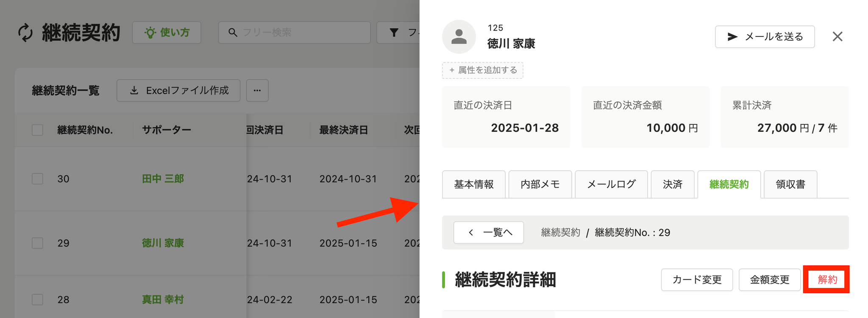Open the three-dot more options menu
This screenshot has width=868, height=318.
(x=257, y=90)
